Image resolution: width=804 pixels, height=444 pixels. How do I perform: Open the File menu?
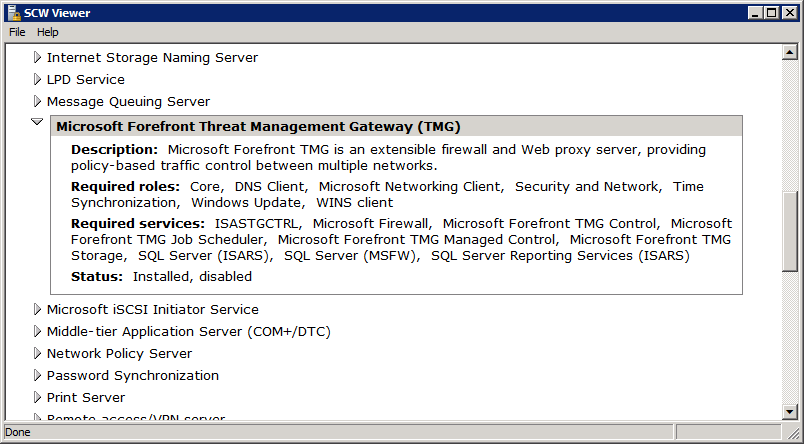pos(17,32)
